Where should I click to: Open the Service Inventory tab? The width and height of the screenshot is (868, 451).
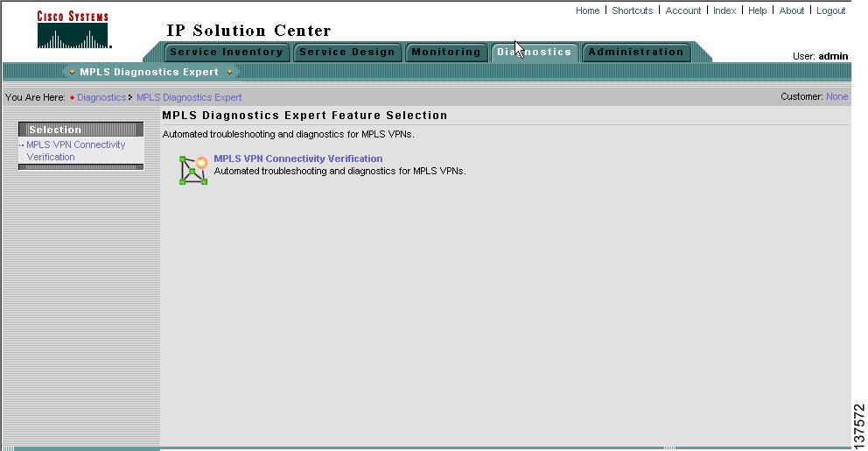click(x=227, y=52)
